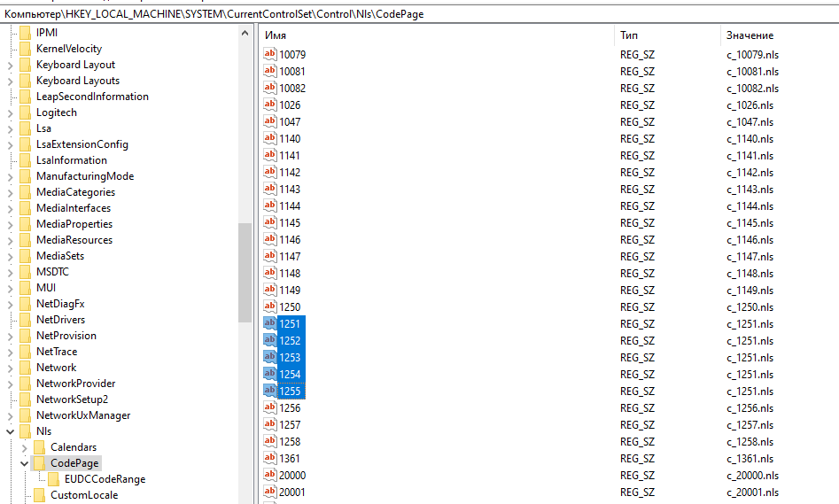
Task: Click the string icon of value 1143
Action: point(269,189)
